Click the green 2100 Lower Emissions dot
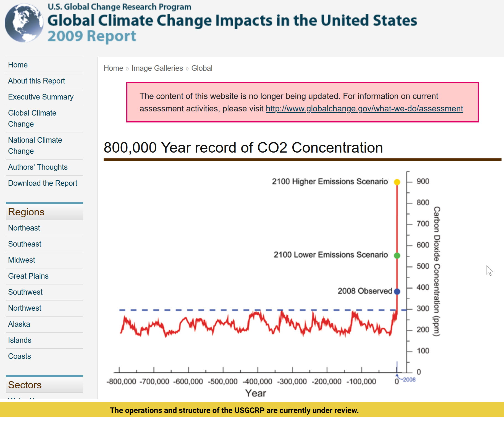The width and height of the screenshot is (504, 429). [397, 255]
